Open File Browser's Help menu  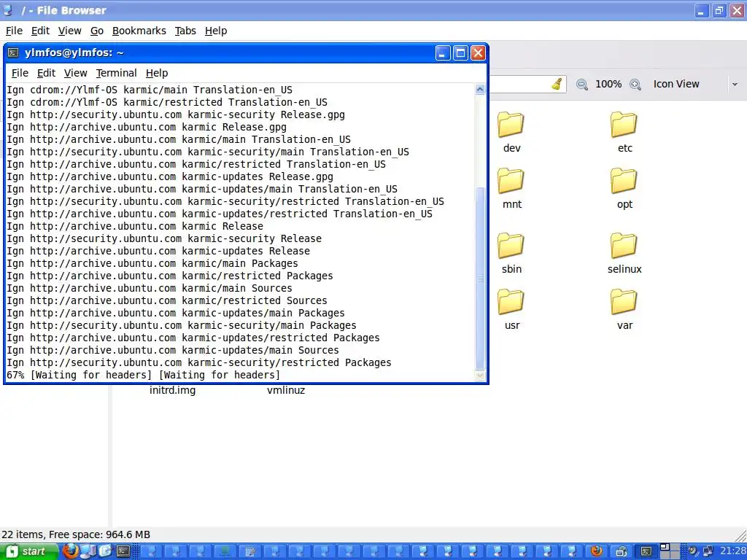[x=216, y=31]
